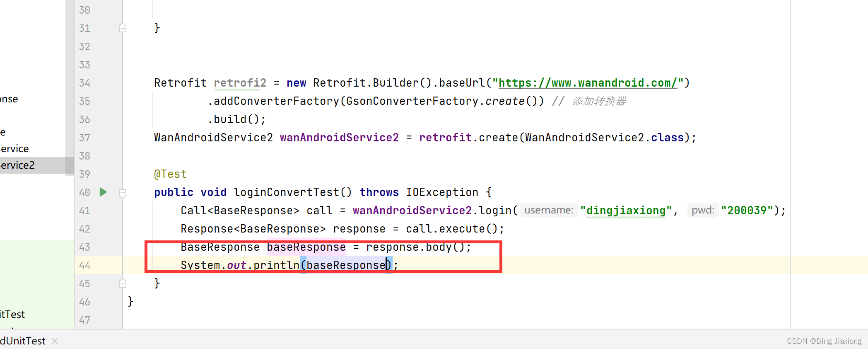
Task: Click the @Test annotation
Action: (x=170, y=174)
